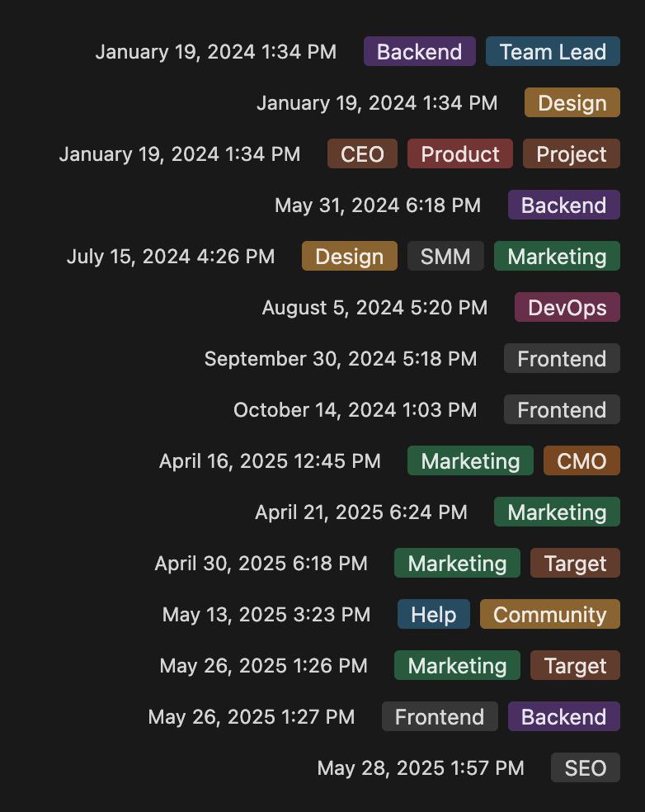Screen dimensions: 645x812
Task: Click the Community tag
Action: pyautogui.click(x=550, y=614)
